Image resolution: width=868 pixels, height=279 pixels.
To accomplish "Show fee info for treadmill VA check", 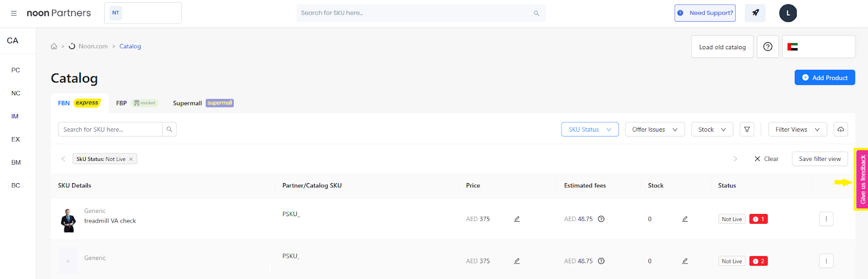I will 601,219.
